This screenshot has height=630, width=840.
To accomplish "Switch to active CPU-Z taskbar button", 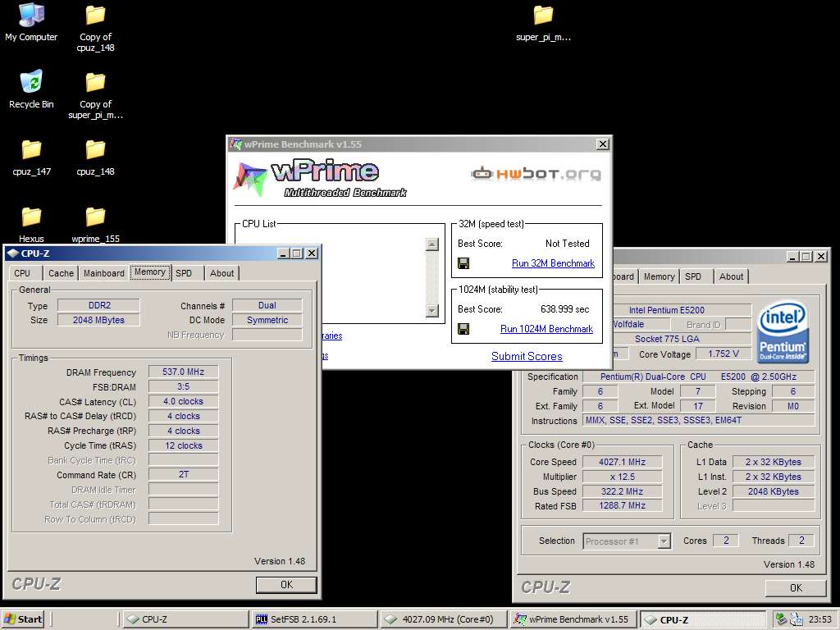I will 702,619.
